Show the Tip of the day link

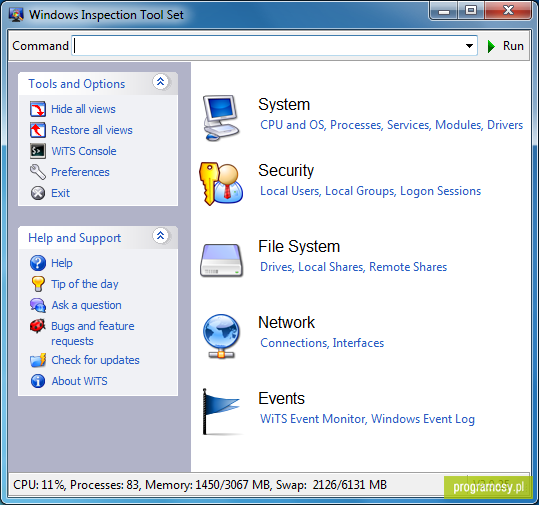[x=85, y=284]
